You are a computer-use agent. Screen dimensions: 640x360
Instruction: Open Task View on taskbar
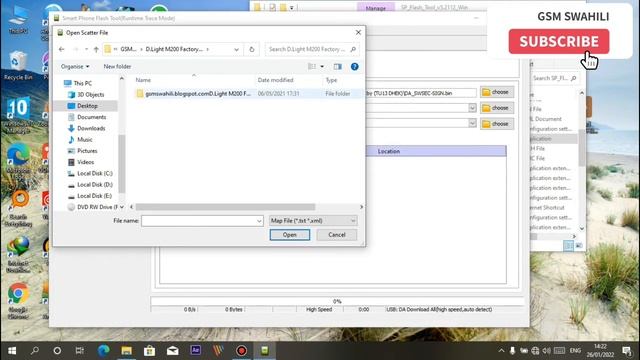point(80,351)
